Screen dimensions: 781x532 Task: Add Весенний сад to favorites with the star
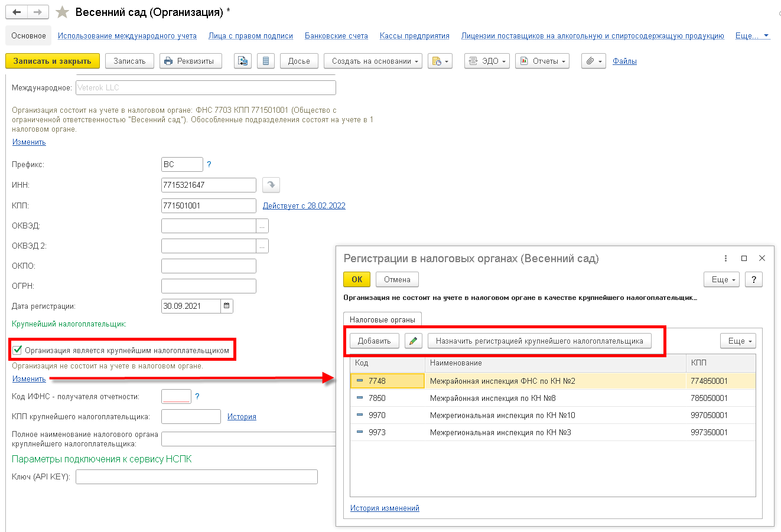tap(62, 12)
